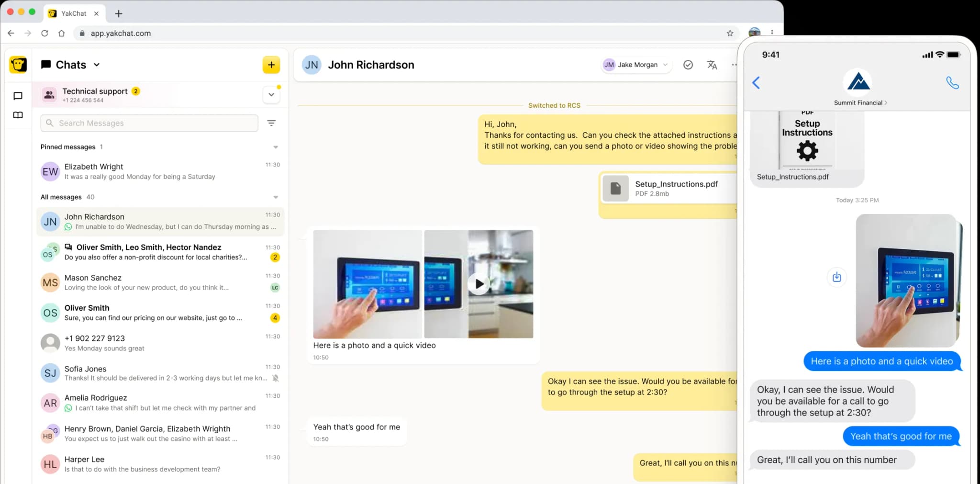
Task: Open the browser three-dot menu
Action: 772,33
